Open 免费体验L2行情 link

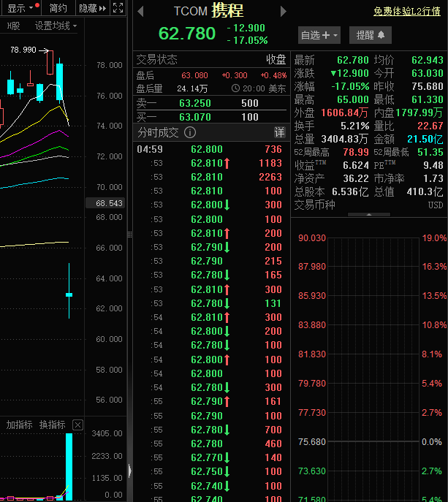point(406,11)
